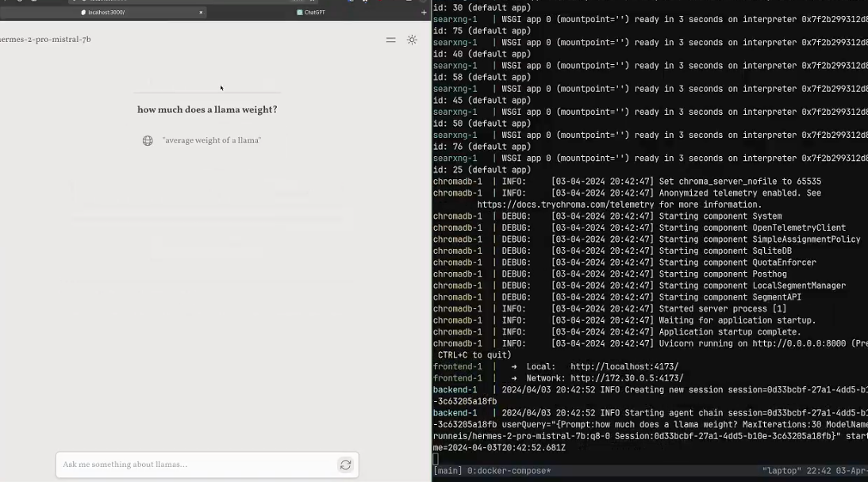
Task: Click 'id: 76 (default app)' terminal line
Action: (482, 147)
